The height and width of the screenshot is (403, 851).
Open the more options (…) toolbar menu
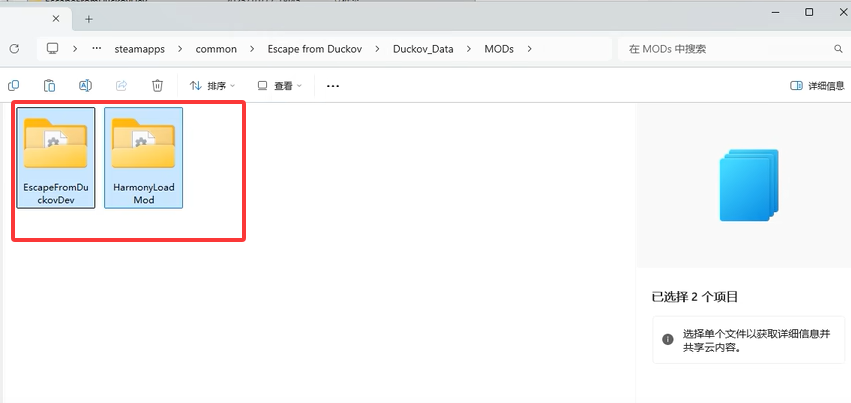333,86
